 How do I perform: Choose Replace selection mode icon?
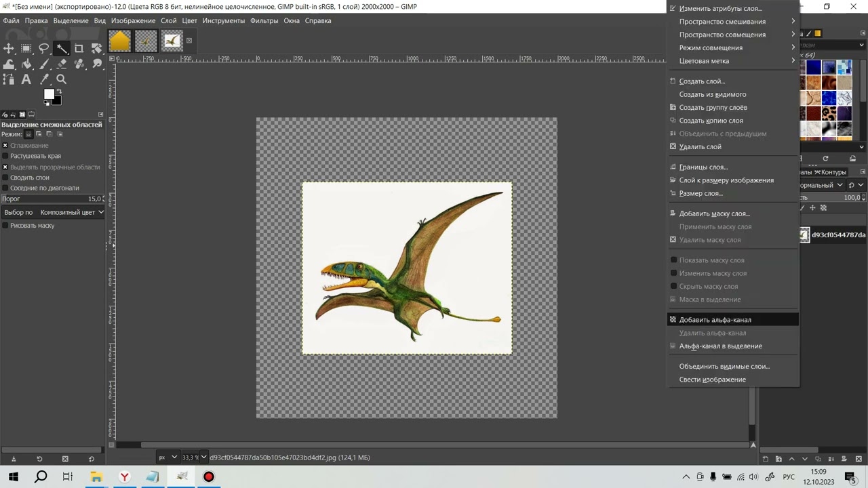click(28, 134)
